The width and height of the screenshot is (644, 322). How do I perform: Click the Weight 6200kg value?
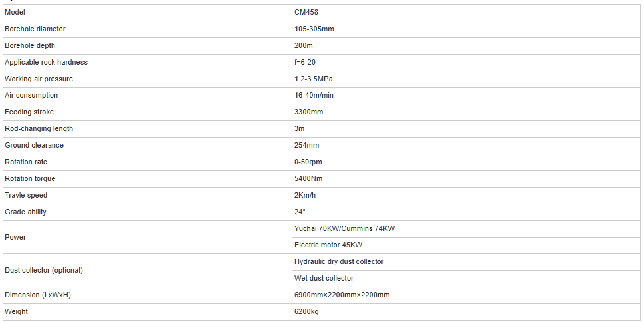pos(307,312)
